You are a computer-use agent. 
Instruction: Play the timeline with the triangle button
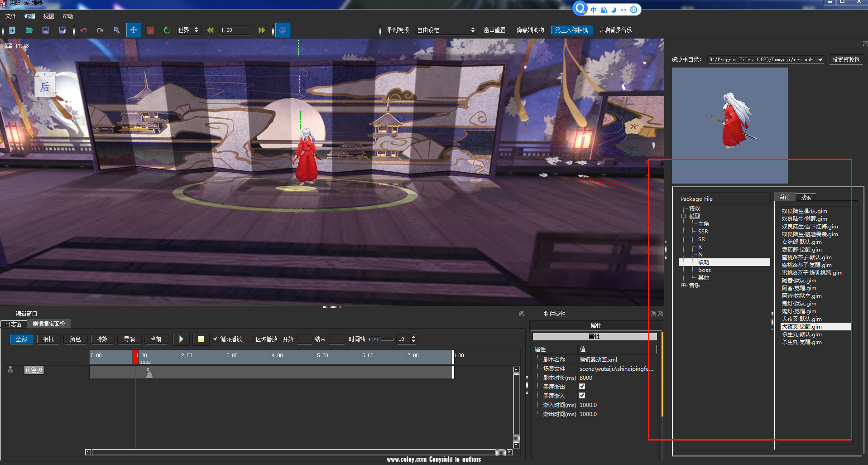[181, 339]
